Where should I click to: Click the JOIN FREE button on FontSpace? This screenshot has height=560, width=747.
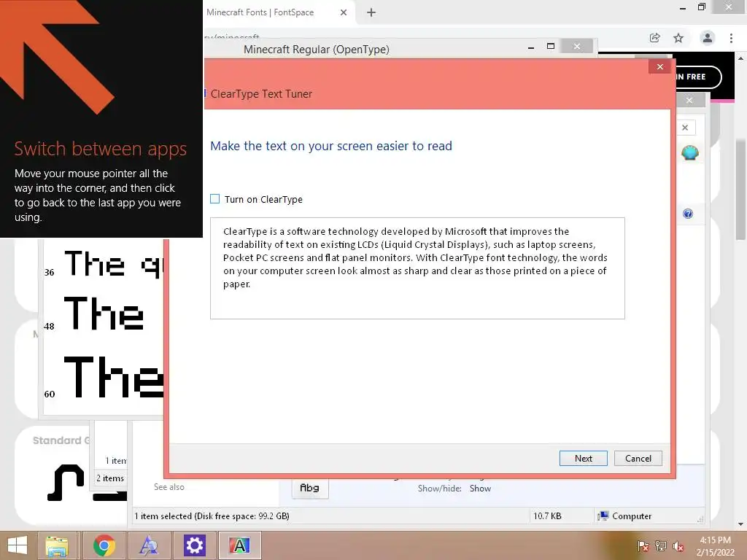coord(697,77)
